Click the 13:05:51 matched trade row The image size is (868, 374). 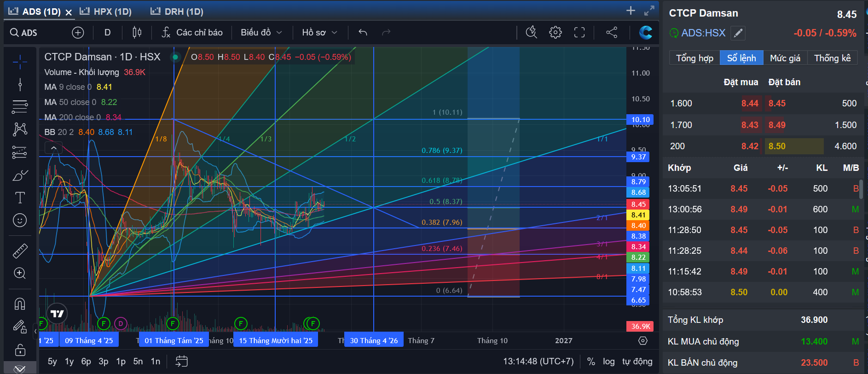763,188
